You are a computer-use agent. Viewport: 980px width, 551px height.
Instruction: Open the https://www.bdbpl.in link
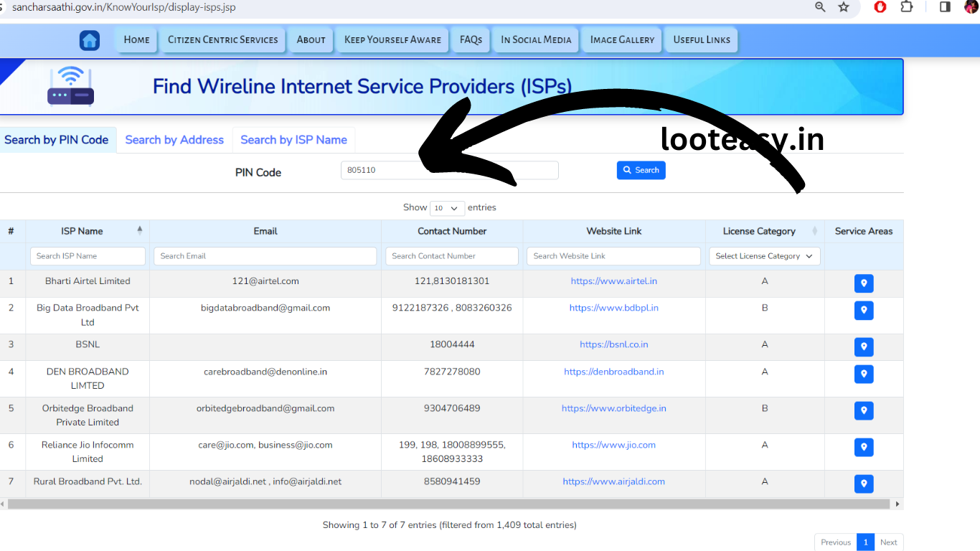(x=614, y=308)
